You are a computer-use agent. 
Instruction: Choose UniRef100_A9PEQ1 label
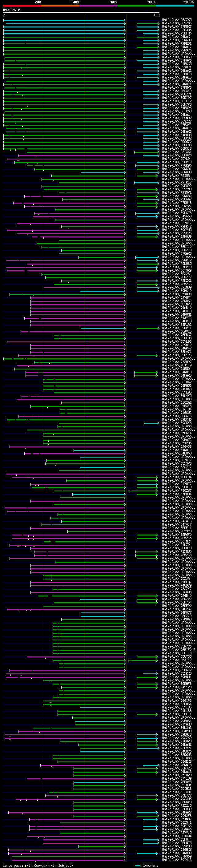(x=177, y=43)
